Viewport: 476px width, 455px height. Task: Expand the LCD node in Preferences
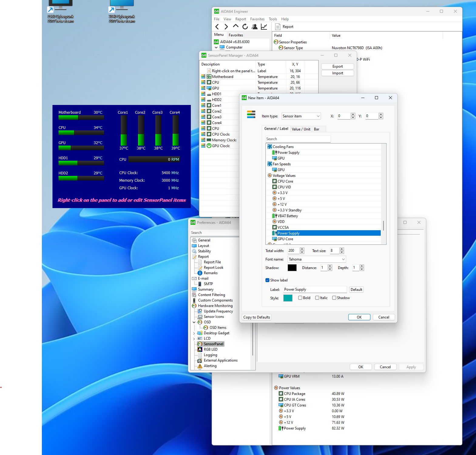click(x=194, y=339)
